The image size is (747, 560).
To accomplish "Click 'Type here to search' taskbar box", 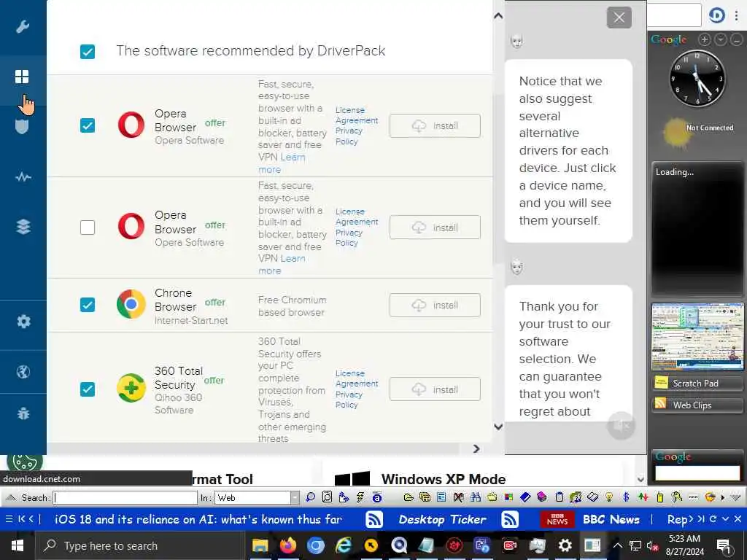I will click(139, 545).
